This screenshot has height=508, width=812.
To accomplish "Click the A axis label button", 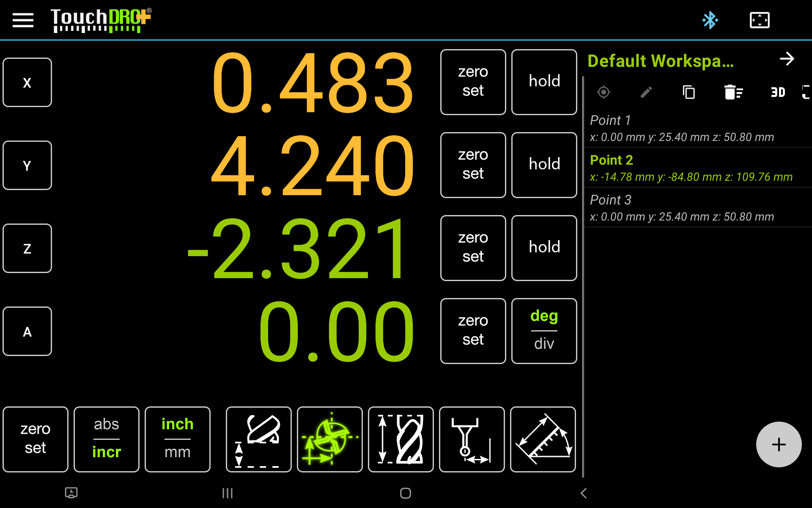I will click(x=27, y=331).
